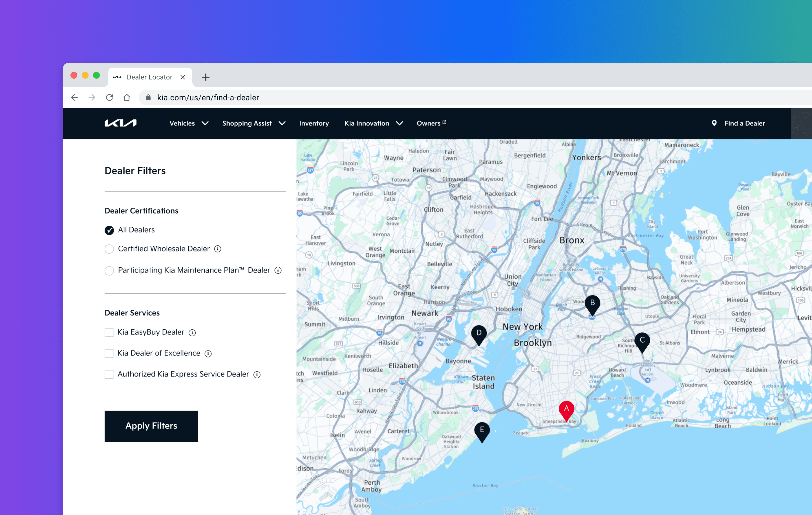Check the Kia Dealer of Excellence checkbox

109,353
